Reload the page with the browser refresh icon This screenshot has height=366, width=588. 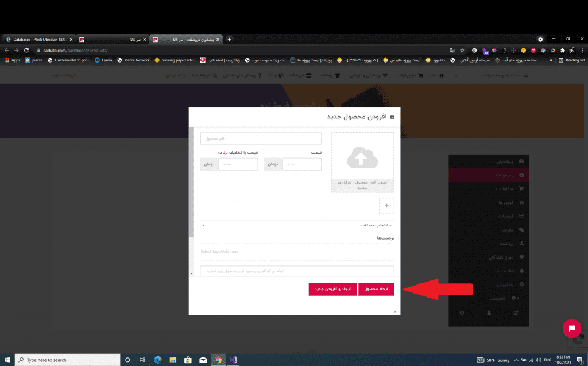[x=26, y=50]
